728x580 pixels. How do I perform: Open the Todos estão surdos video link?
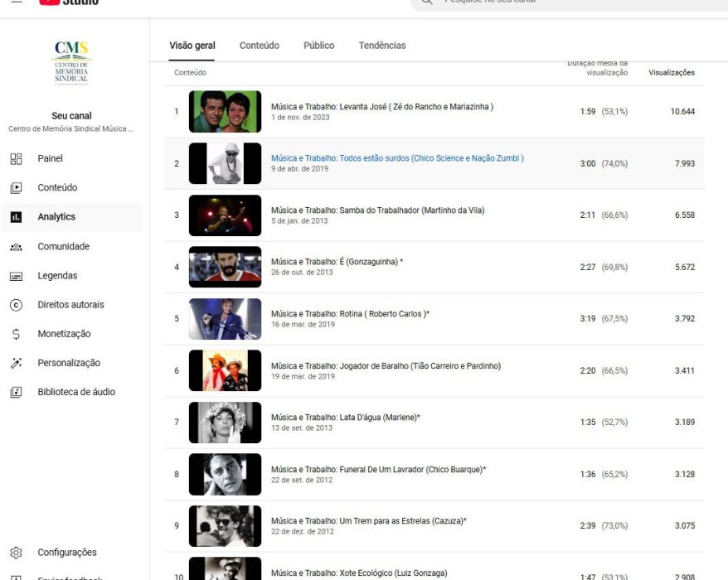(x=397, y=158)
